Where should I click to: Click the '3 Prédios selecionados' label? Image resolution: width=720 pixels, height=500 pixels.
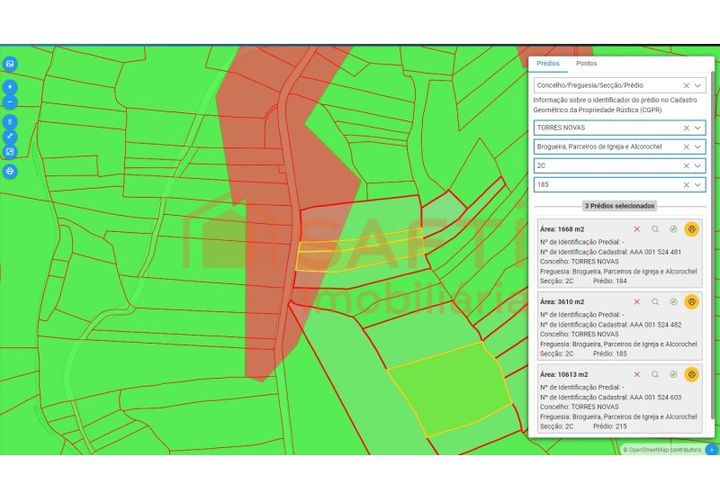coord(619,206)
